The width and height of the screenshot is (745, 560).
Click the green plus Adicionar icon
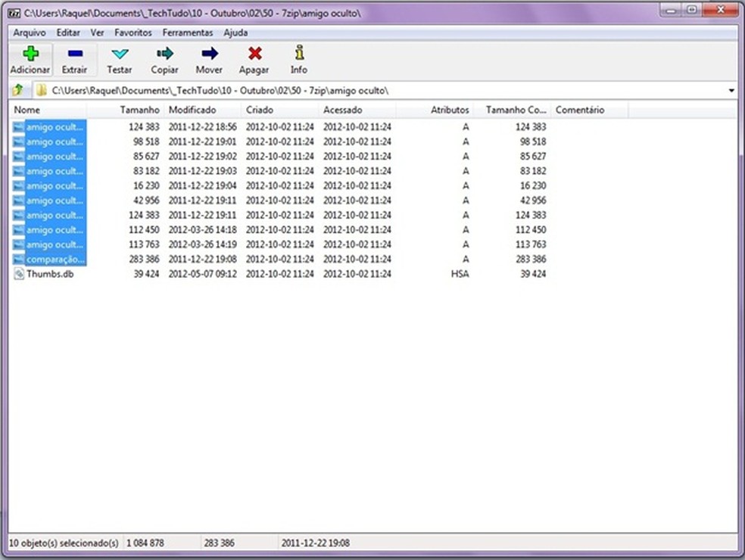point(30,54)
